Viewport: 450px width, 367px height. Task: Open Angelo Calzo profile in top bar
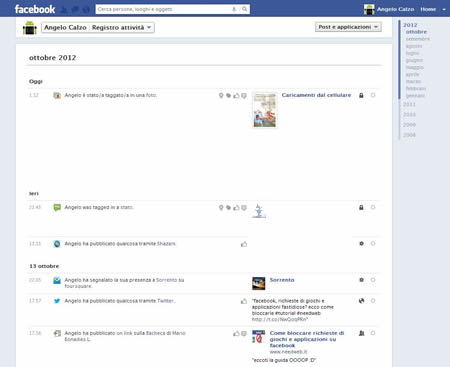click(x=389, y=9)
